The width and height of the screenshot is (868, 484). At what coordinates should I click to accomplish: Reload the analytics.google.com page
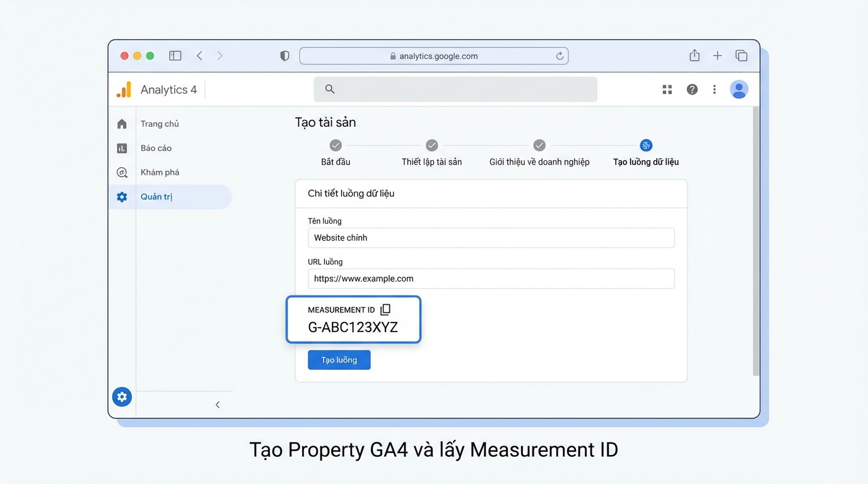(559, 55)
